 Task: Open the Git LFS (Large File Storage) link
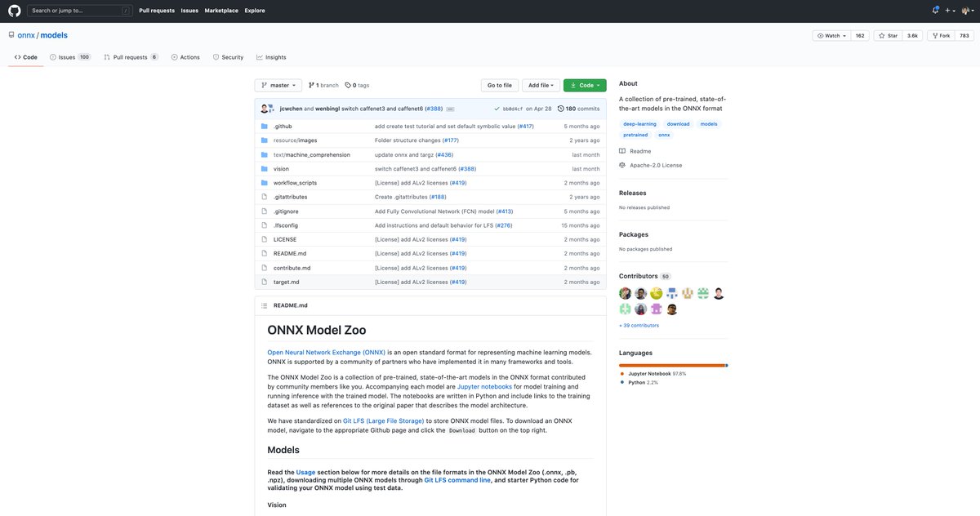click(x=384, y=420)
